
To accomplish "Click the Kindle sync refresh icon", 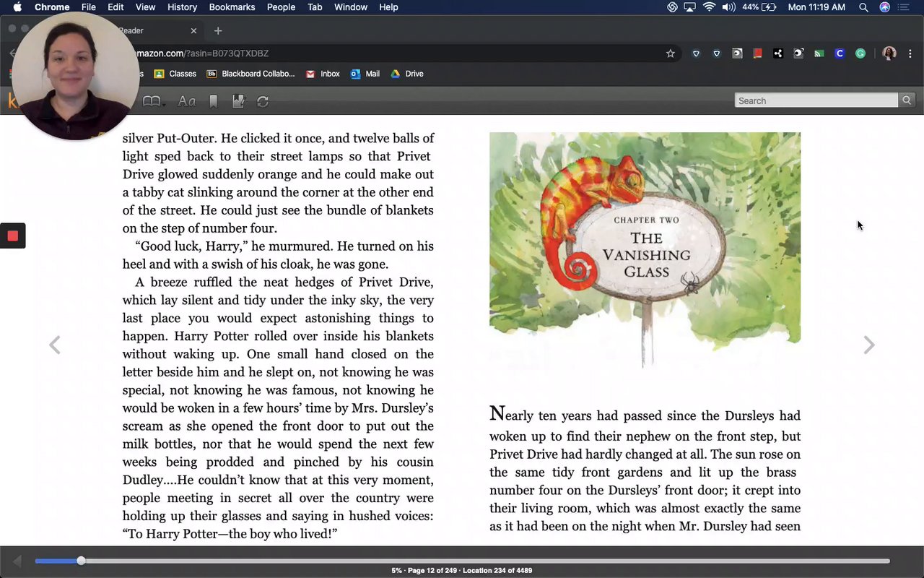I will [263, 101].
